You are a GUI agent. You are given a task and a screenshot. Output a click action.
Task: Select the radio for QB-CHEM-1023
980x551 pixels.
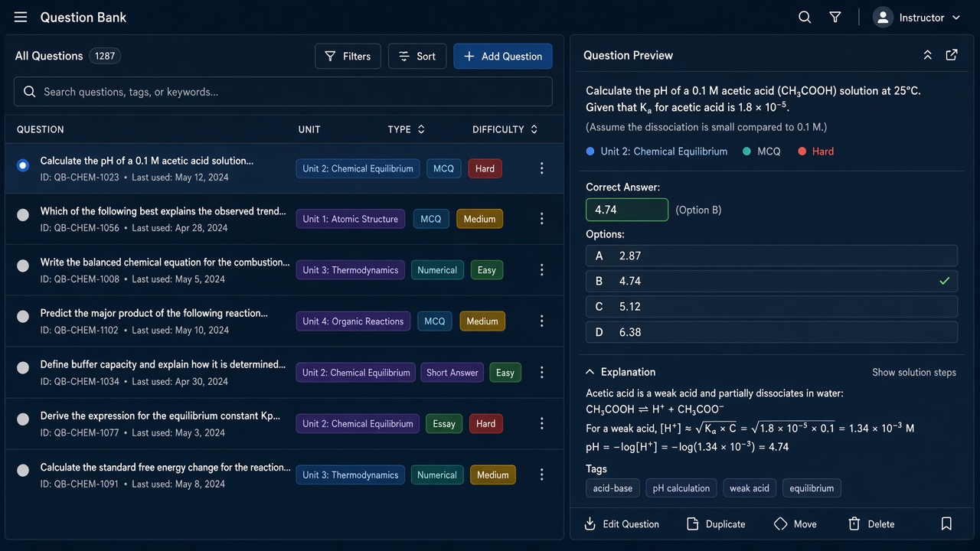23,165
